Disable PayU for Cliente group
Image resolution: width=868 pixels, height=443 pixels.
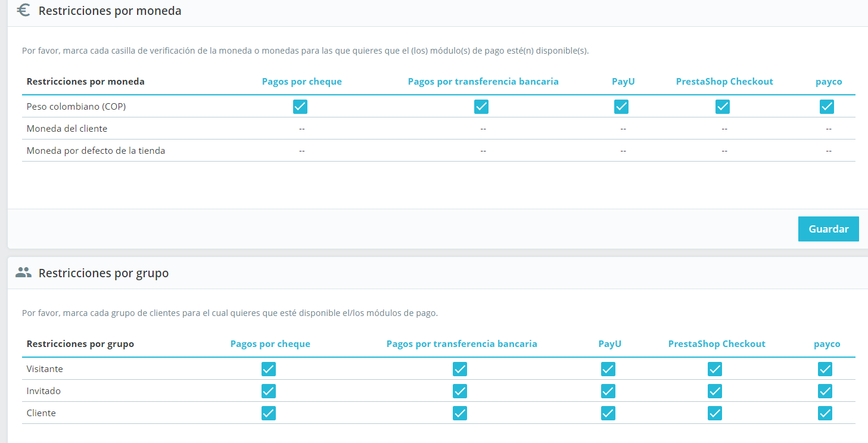(x=608, y=413)
